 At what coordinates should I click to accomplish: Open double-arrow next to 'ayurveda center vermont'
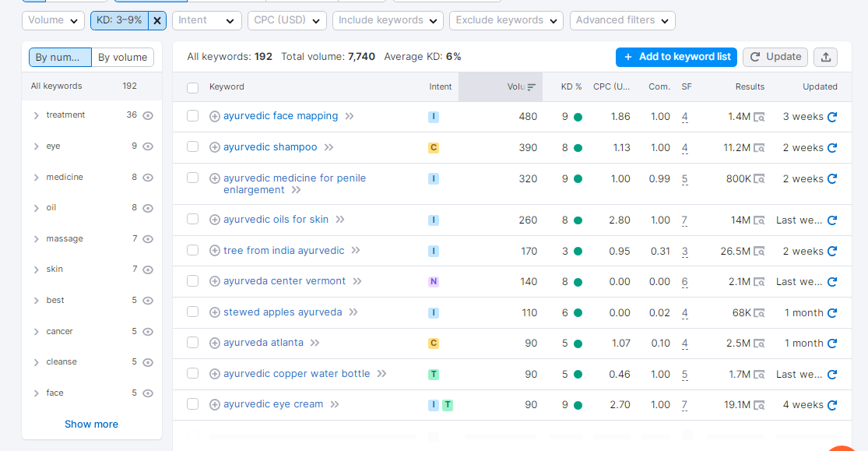[x=357, y=281]
